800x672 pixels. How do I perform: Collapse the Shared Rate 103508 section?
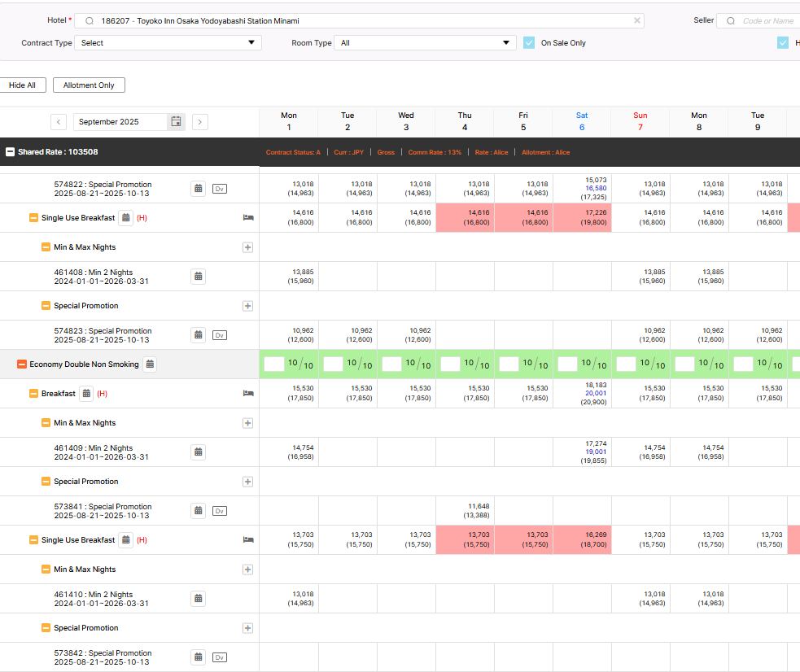[x=11, y=152]
